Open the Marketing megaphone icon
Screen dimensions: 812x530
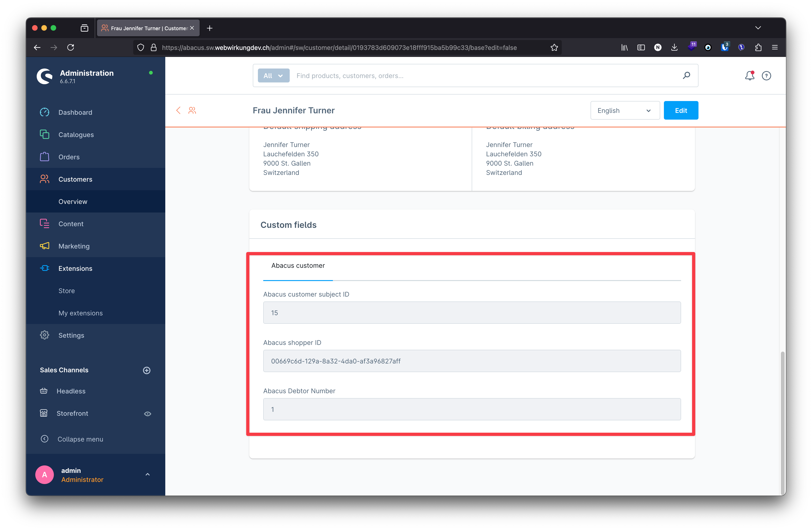coord(45,246)
